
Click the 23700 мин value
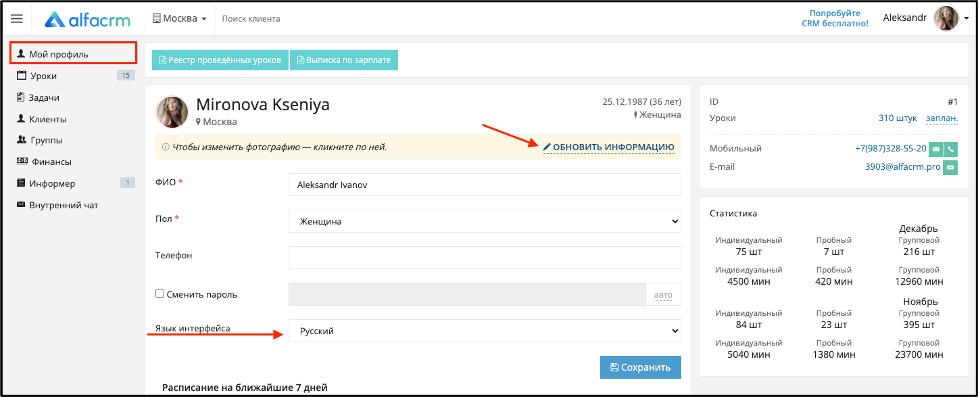tap(918, 355)
